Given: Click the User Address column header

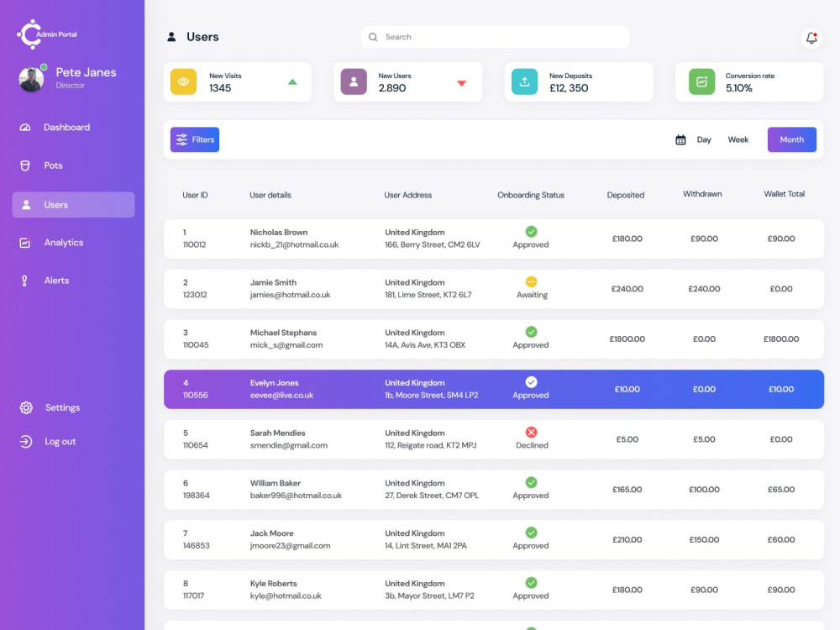Looking at the screenshot, I should pyautogui.click(x=407, y=195).
